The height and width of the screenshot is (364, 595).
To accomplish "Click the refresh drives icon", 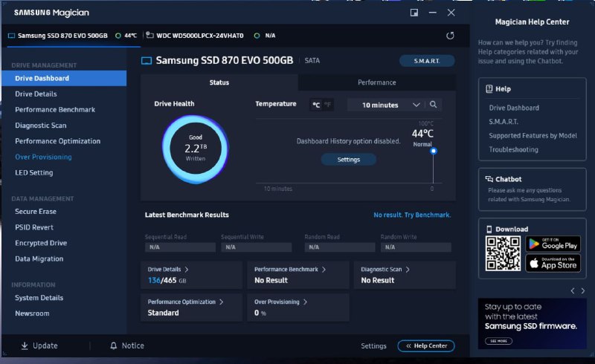I will 450,36.
